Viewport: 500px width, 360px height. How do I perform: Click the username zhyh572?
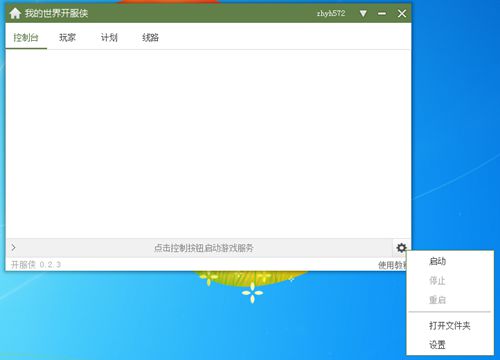[x=331, y=13]
